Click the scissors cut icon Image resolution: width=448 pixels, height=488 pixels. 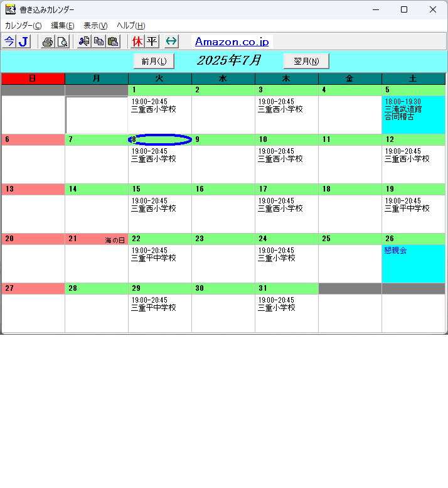click(x=84, y=41)
